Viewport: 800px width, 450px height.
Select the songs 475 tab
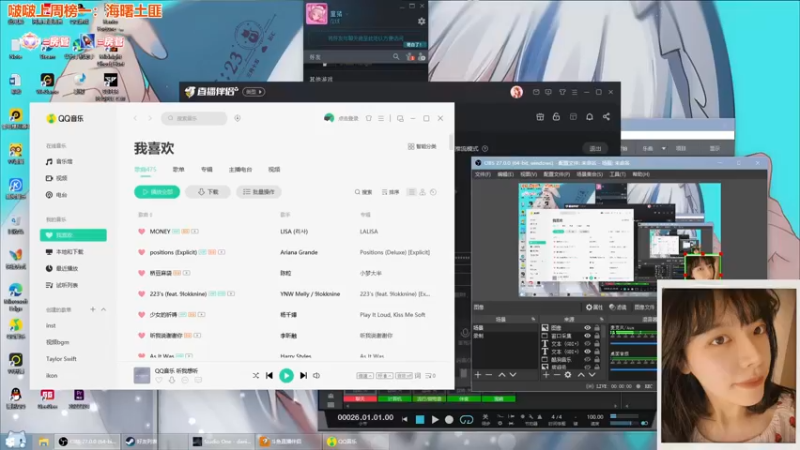pos(145,169)
